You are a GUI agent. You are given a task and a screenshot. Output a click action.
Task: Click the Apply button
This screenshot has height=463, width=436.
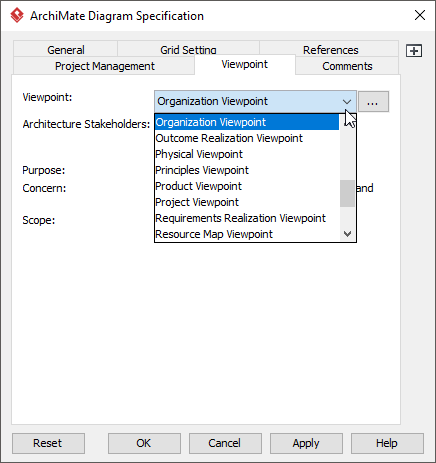coord(306,443)
